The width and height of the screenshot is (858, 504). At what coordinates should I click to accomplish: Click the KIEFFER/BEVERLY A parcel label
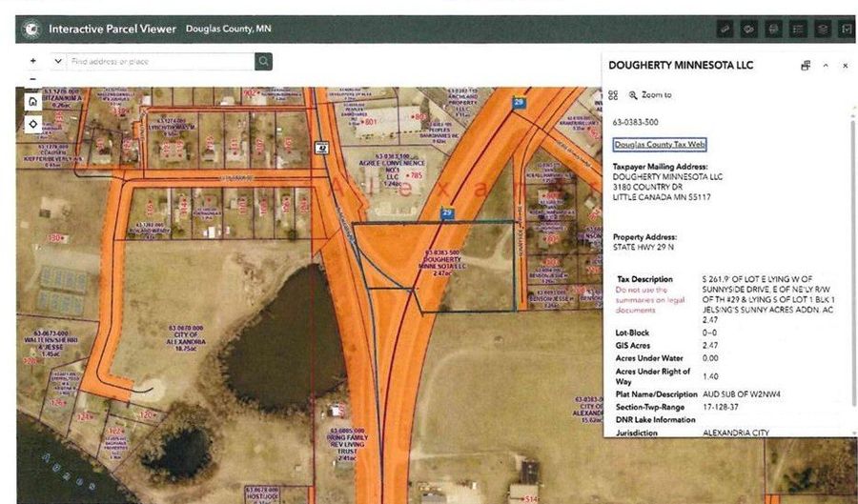(x=53, y=156)
